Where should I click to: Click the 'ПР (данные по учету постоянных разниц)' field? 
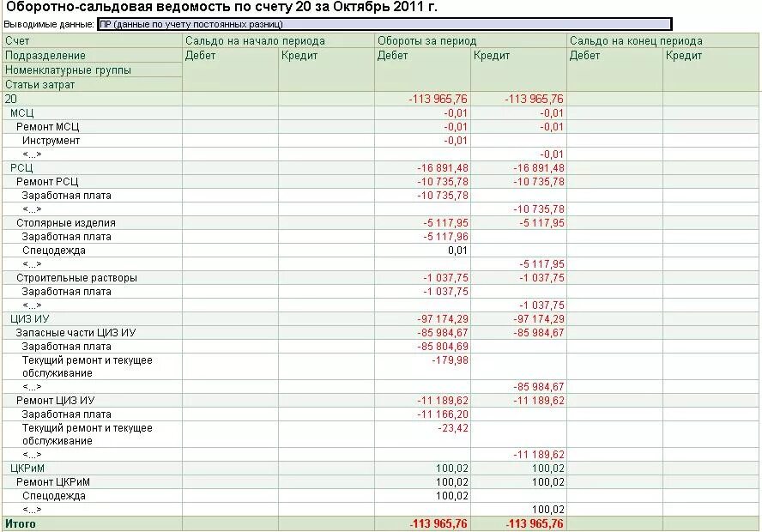384,24
